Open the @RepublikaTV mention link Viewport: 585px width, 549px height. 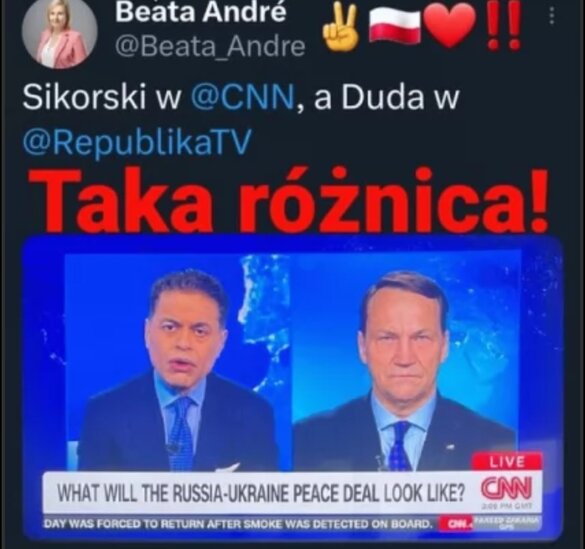(x=137, y=142)
